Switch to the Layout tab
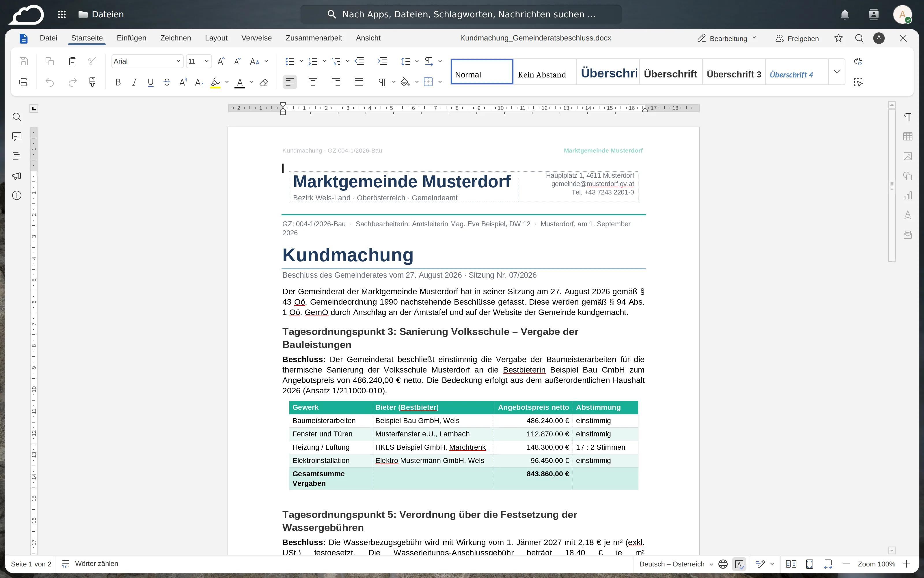924x578 pixels. (216, 38)
